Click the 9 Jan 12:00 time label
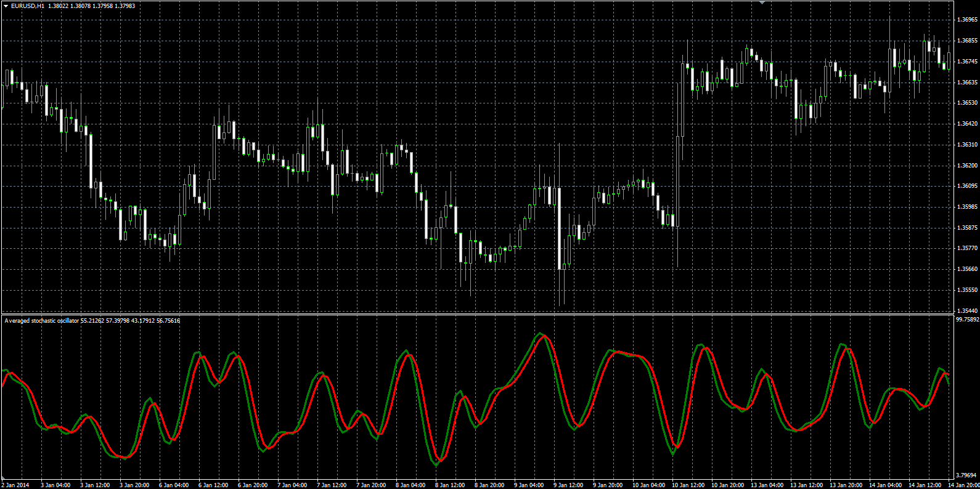 568,485
